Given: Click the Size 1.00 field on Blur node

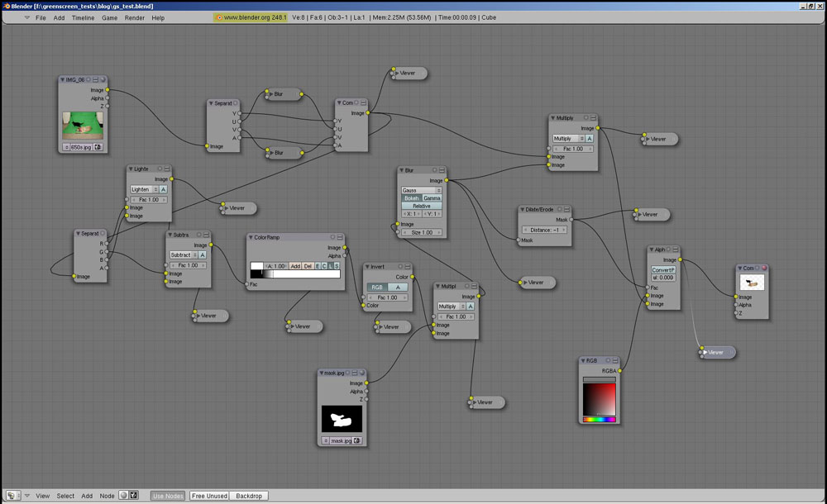Looking at the screenshot, I should [422, 232].
